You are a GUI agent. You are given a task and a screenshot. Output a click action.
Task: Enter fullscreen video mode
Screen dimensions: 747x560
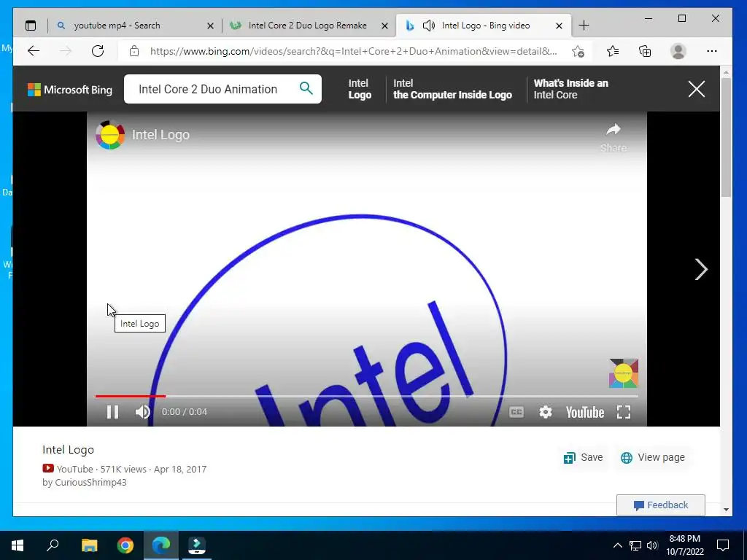pyautogui.click(x=624, y=412)
